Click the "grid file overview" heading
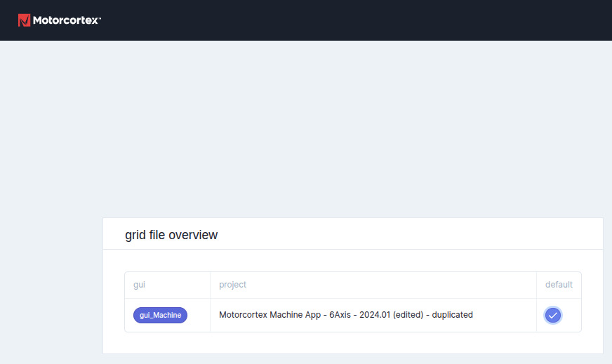 point(171,235)
